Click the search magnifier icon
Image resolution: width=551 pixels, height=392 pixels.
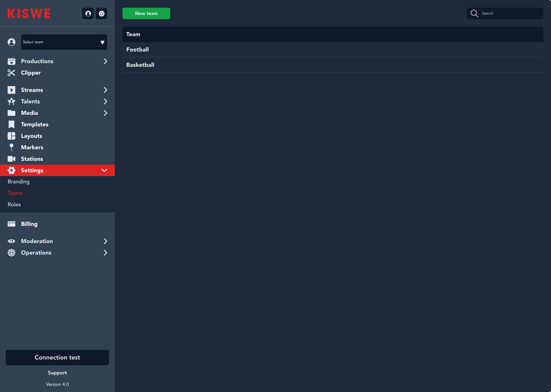(474, 14)
